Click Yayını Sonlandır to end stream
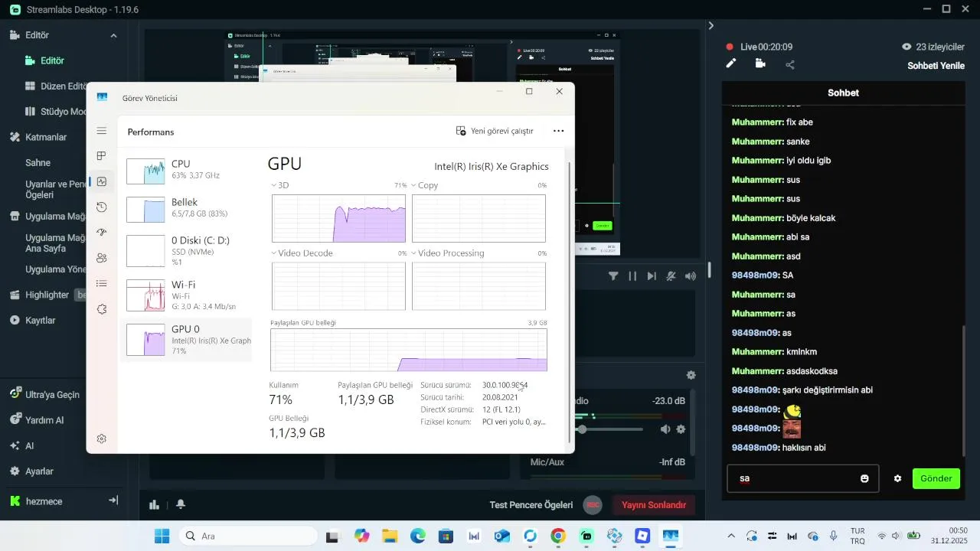Viewport: 980px width, 551px height. click(x=653, y=505)
